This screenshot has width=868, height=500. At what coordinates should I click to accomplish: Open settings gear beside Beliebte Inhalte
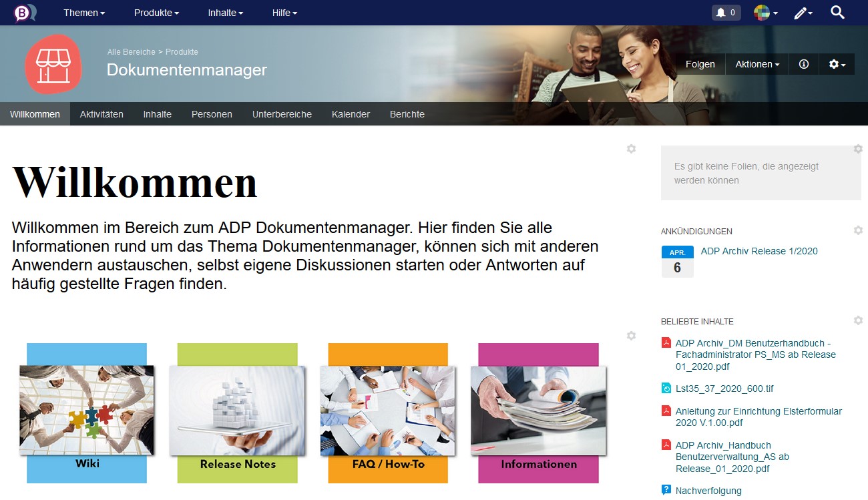pos(858,320)
